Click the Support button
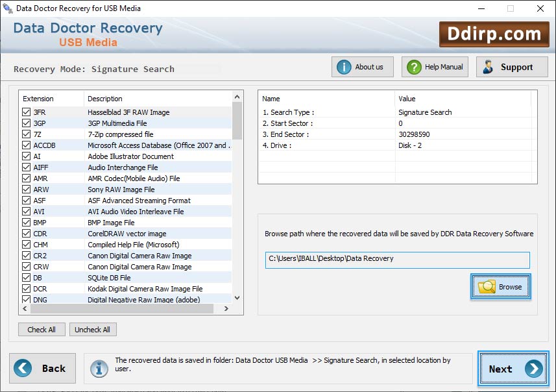 (512, 67)
